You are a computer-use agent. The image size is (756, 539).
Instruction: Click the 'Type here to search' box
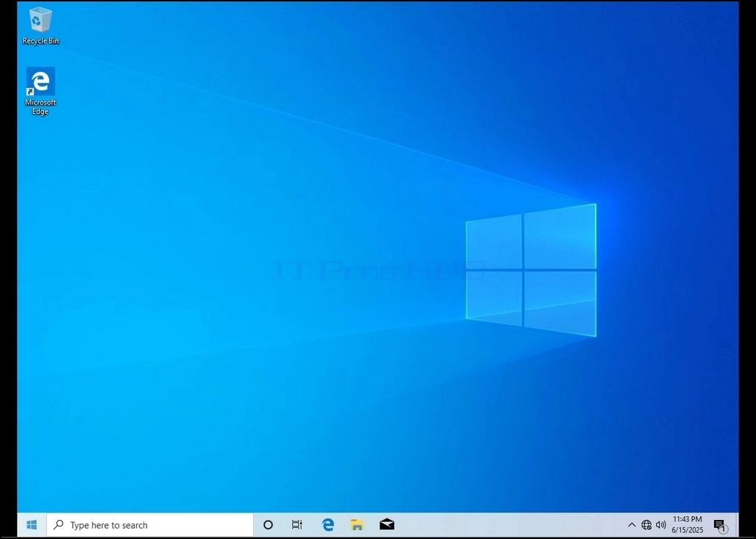[x=150, y=525]
